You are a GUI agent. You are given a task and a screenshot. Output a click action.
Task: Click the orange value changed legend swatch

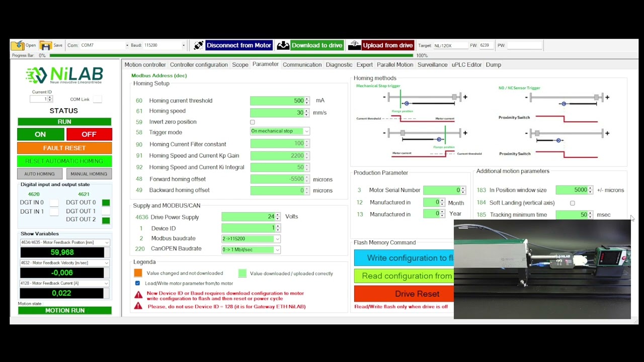138,273
